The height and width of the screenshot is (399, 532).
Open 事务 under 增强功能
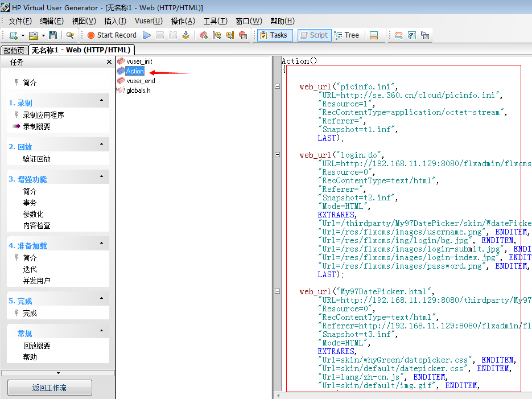point(30,203)
